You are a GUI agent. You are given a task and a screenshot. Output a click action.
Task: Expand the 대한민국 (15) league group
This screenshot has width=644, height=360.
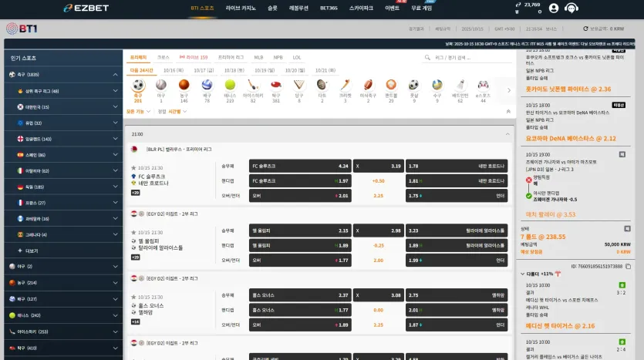(115, 106)
